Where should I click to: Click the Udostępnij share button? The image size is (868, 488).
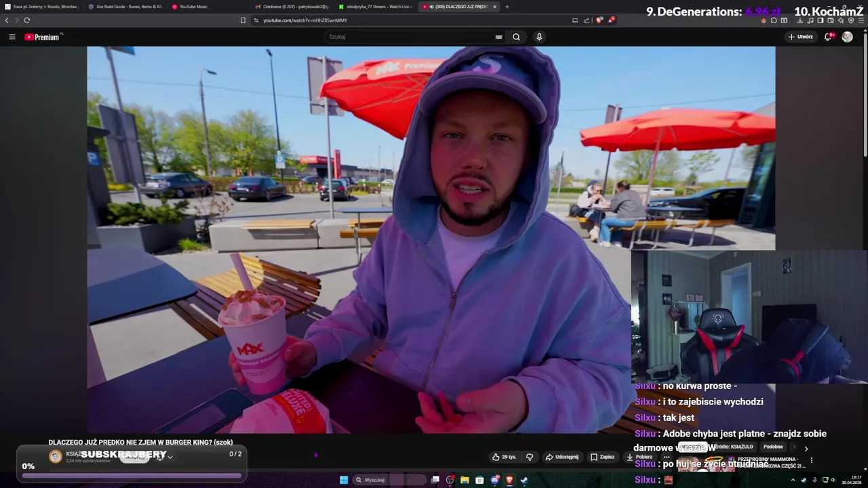click(562, 457)
